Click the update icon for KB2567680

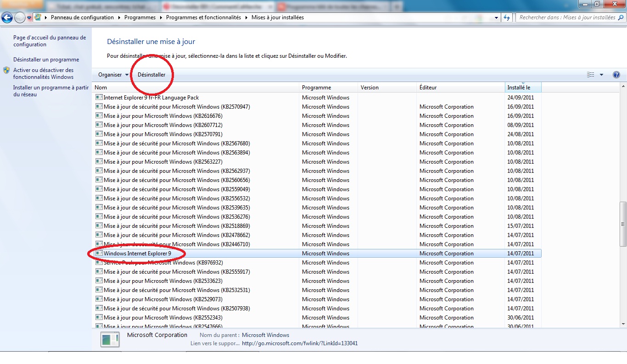click(99, 143)
